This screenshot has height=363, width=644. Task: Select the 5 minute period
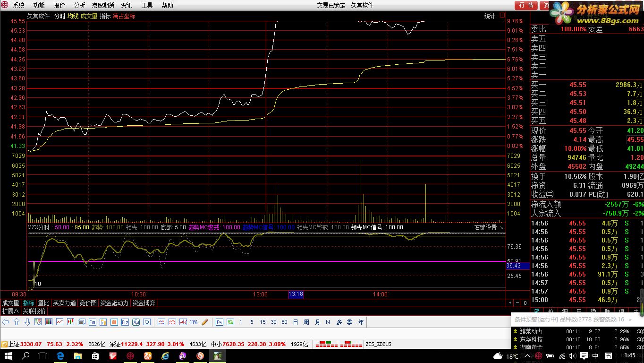click(252, 322)
